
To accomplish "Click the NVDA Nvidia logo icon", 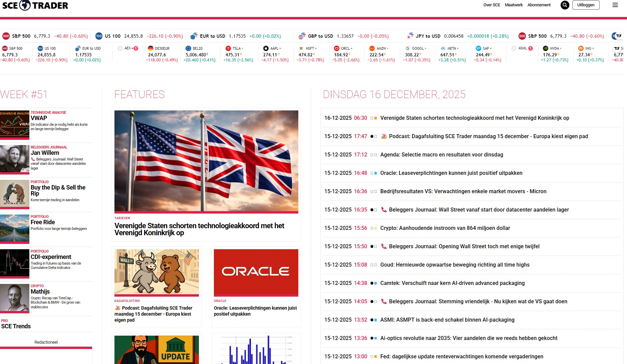I will pos(546,48).
